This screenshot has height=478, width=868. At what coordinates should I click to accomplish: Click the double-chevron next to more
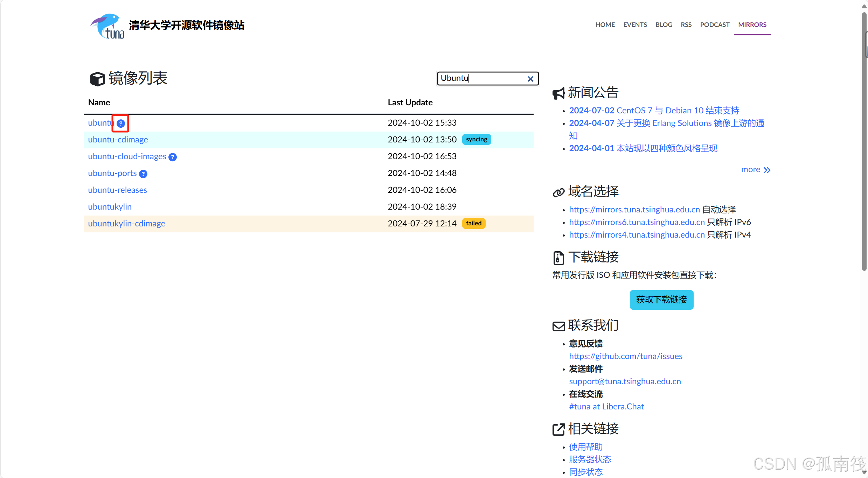click(x=767, y=170)
